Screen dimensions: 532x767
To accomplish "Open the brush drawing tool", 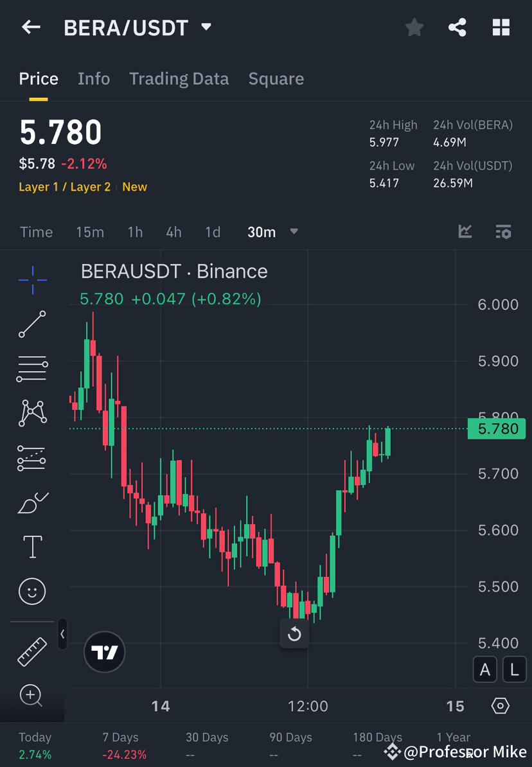I will (32, 502).
